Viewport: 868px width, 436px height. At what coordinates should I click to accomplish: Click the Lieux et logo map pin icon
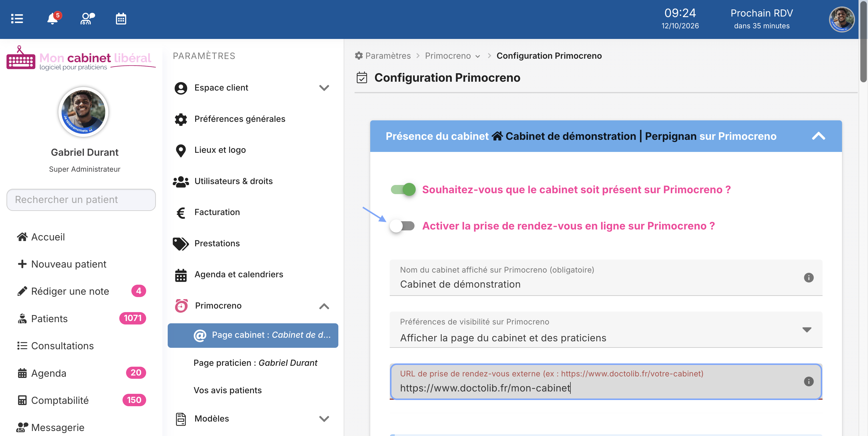181,150
